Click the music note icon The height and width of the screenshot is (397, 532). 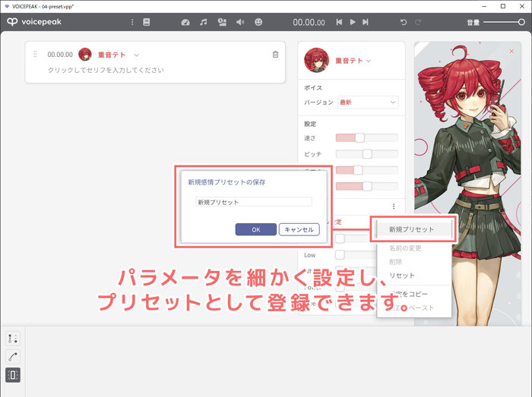coord(203,22)
